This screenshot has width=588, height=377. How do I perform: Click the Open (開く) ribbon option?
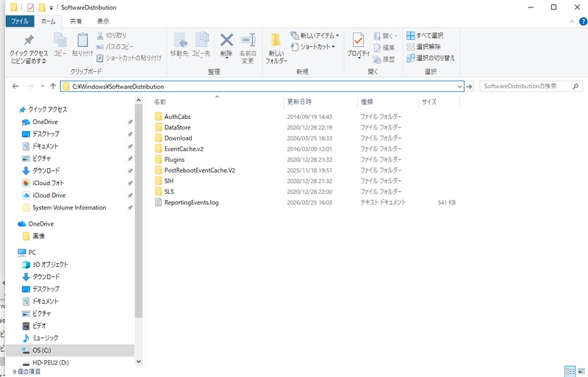point(385,36)
